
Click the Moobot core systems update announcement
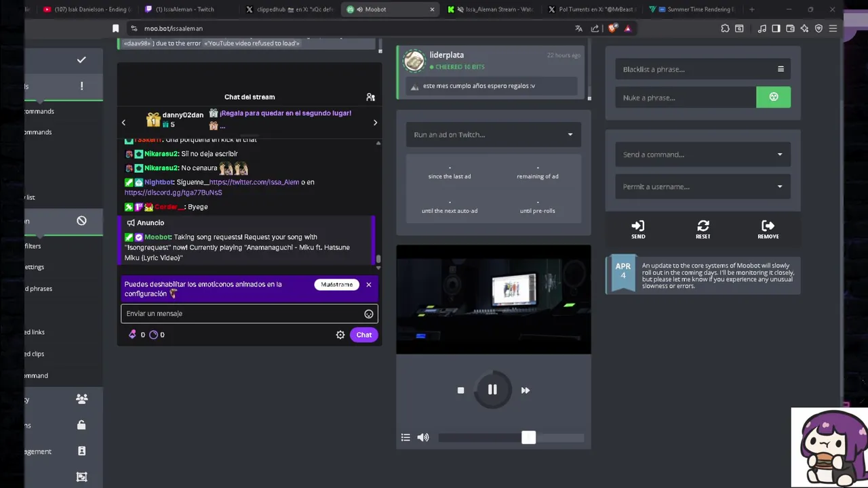click(703, 276)
